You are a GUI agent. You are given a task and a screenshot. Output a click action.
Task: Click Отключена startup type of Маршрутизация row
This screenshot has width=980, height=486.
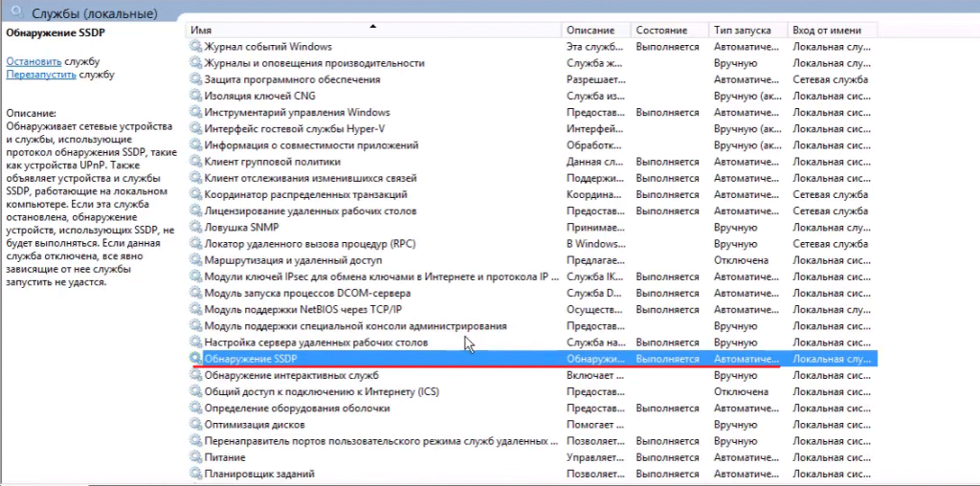tap(741, 260)
